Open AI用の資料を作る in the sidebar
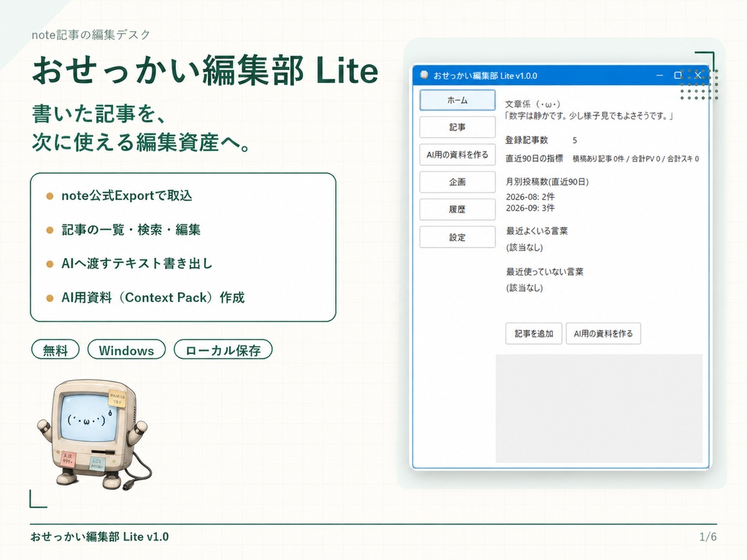 (457, 155)
